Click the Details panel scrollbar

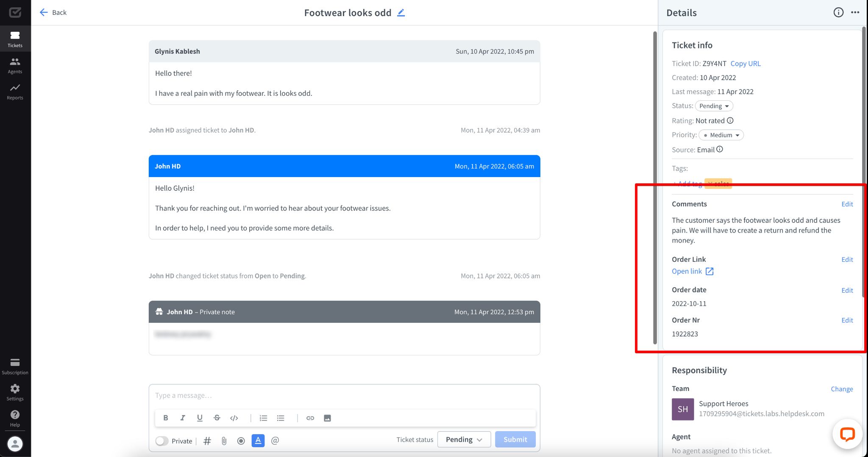click(x=864, y=161)
